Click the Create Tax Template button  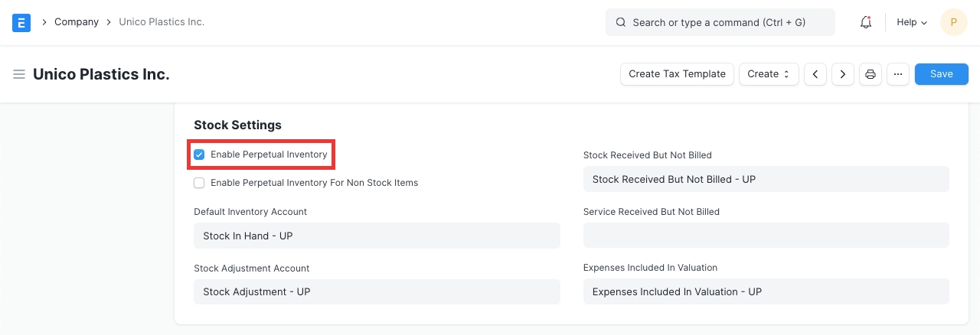[677, 74]
